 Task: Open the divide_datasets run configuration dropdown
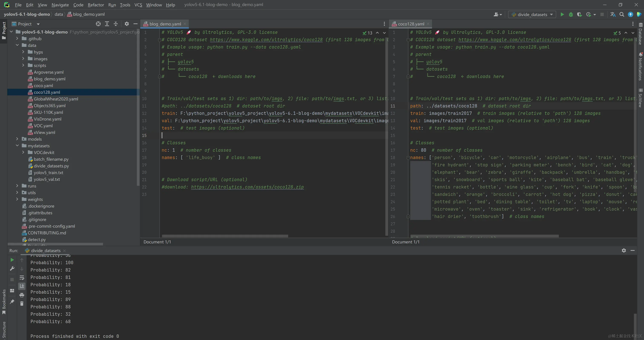pyautogui.click(x=532, y=14)
